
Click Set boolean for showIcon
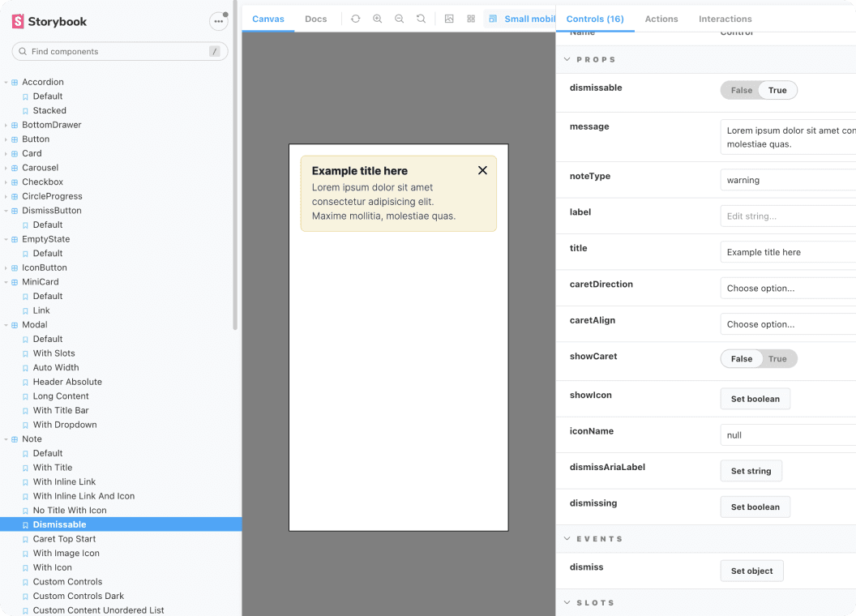tap(755, 399)
